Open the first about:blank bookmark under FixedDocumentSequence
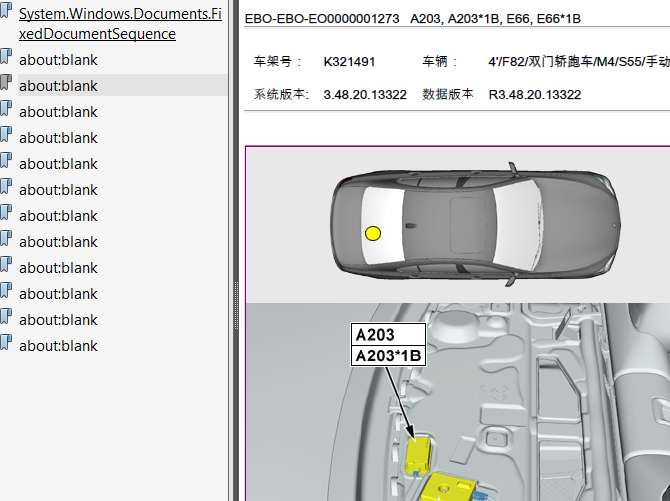This screenshot has width=670, height=501. pos(58,60)
